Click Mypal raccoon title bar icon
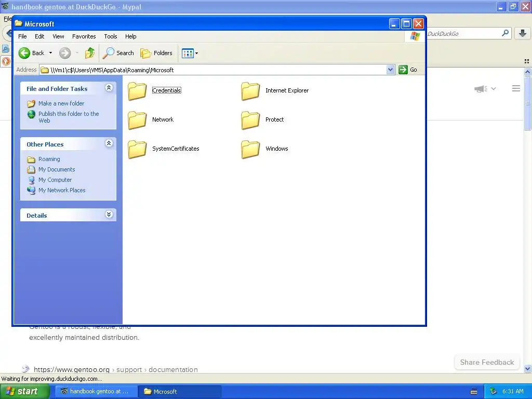Screen dimensions: 532x399 (5, 6)
